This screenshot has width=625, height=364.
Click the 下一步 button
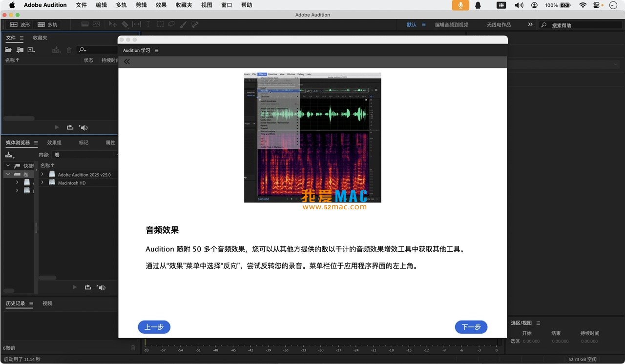pyautogui.click(x=471, y=327)
